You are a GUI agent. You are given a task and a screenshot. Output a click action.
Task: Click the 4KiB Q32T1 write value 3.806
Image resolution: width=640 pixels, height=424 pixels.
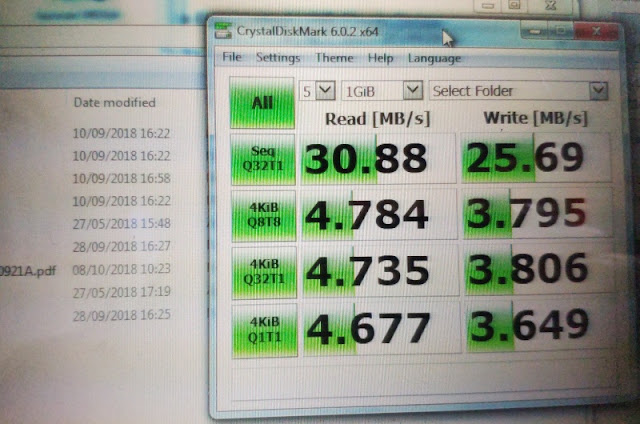(x=539, y=269)
